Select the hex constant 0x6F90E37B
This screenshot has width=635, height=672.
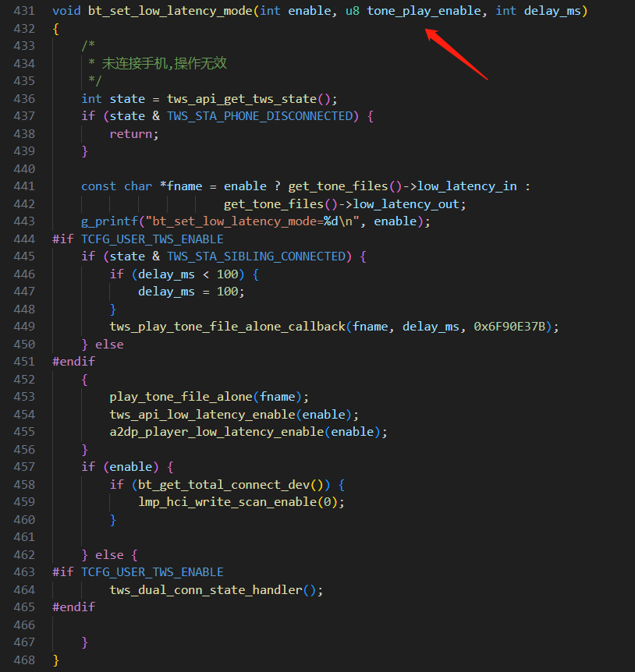coord(509,327)
